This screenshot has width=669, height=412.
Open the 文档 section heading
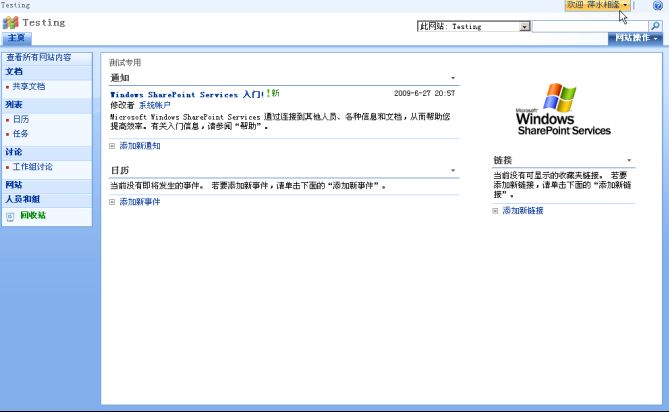(14, 72)
